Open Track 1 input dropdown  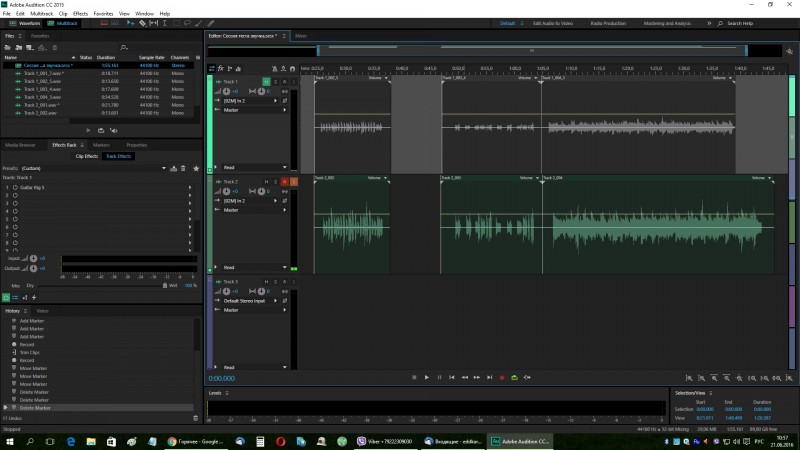(251, 101)
